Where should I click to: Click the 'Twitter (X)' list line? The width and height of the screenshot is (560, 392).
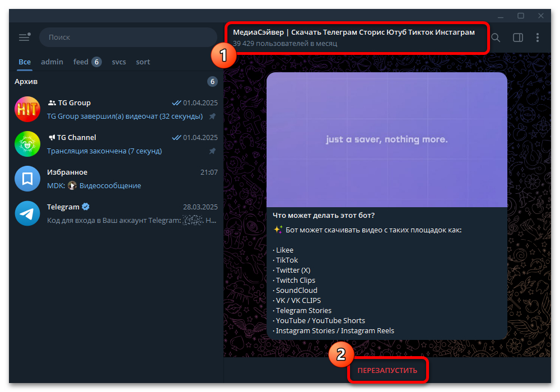pyautogui.click(x=292, y=270)
